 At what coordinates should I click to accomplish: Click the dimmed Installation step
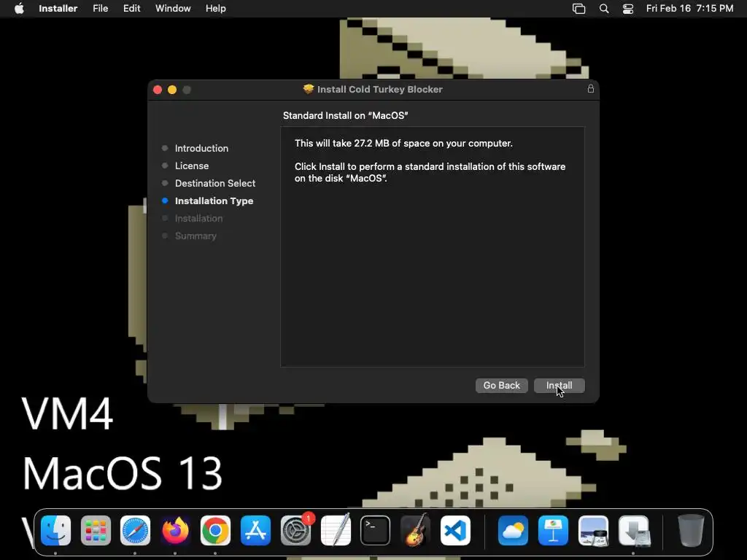click(198, 219)
